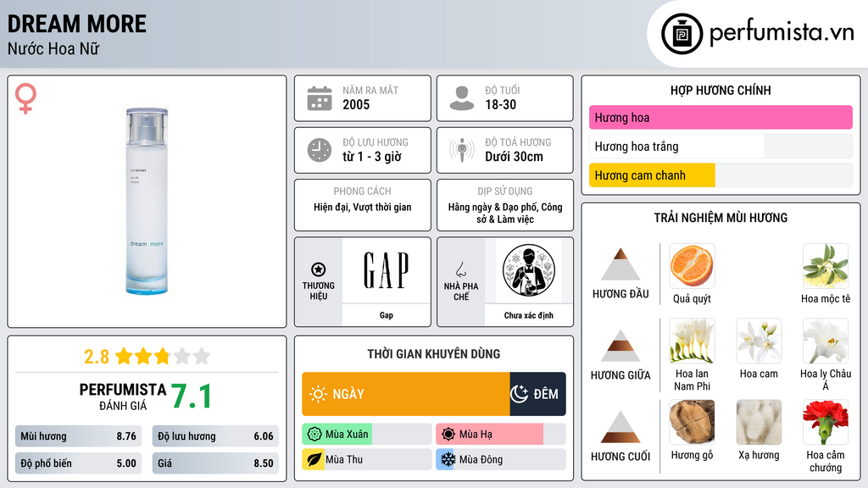The width and height of the screenshot is (868, 488).
Task: Click the DREAM MORE title heading
Action: click(77, 24)
